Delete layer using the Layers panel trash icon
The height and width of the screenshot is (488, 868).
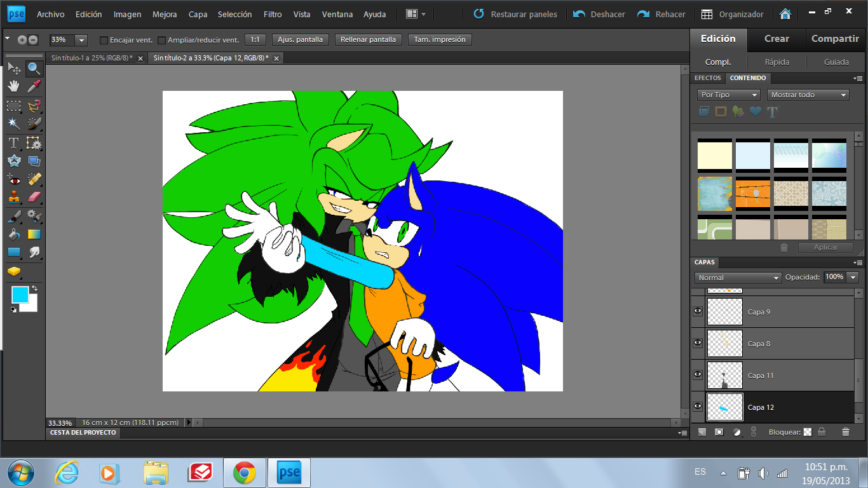pyautogui.click(x=845, y=432)
